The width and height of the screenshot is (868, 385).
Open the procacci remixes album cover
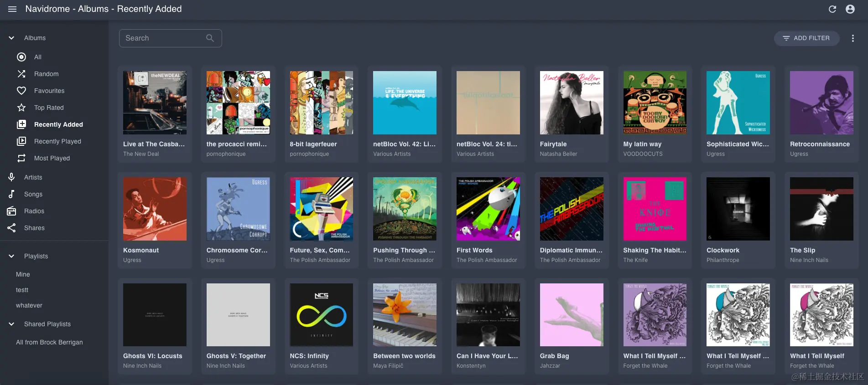[238, 103]
